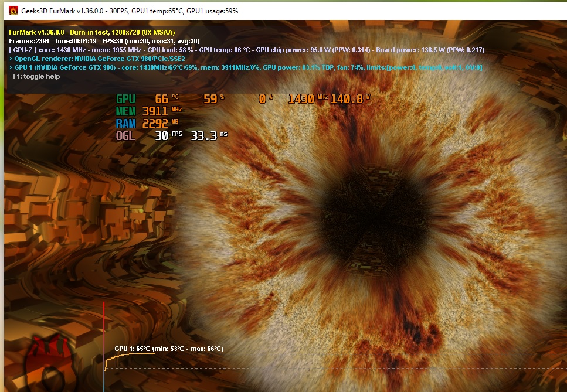567x392 pixels.
Task: Click the RAM usage value '2292' MB
Action: [155, 124]
